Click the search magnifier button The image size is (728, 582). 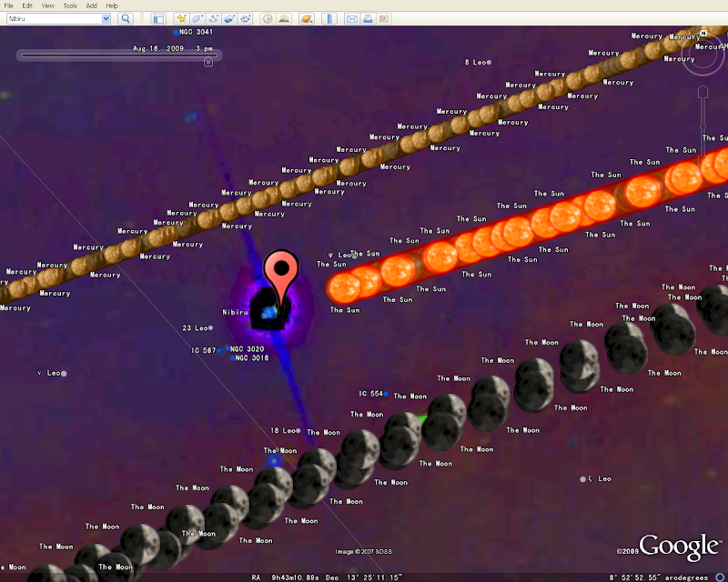click(x=126, y=18)
